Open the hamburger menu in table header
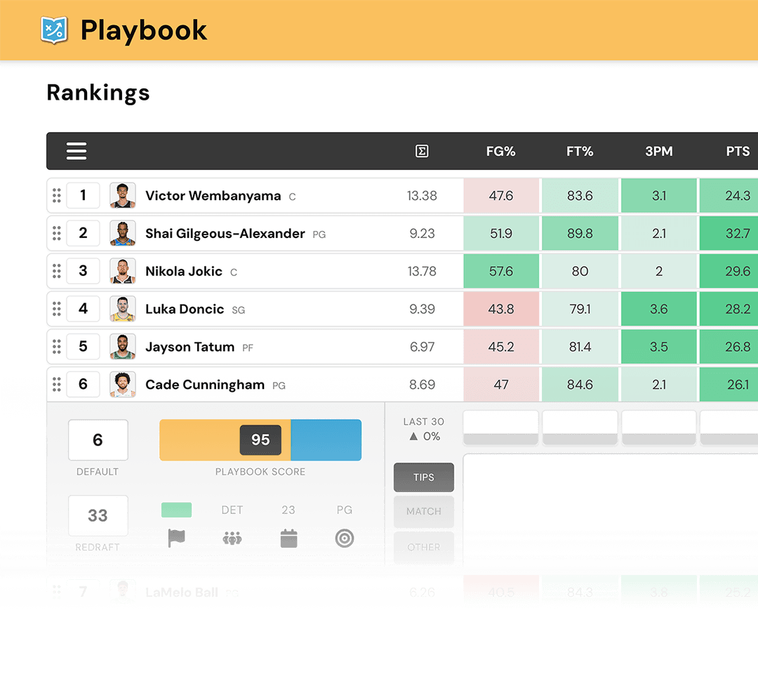This screenshot has width=758, height=700. [77, 151]
